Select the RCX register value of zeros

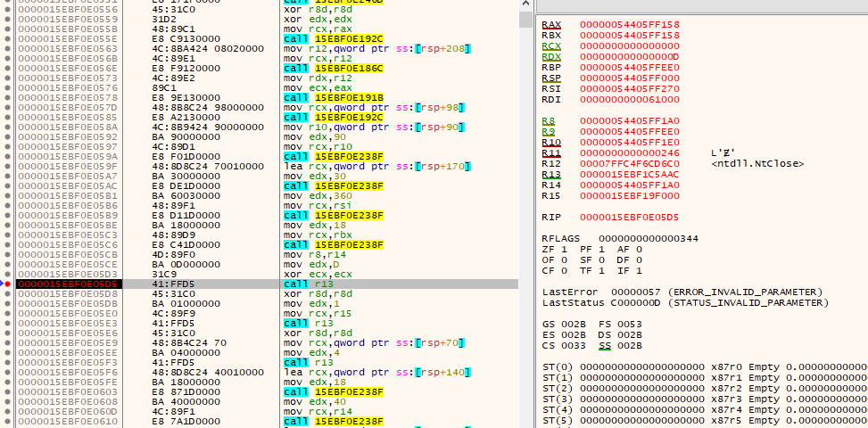pos(630,45)
